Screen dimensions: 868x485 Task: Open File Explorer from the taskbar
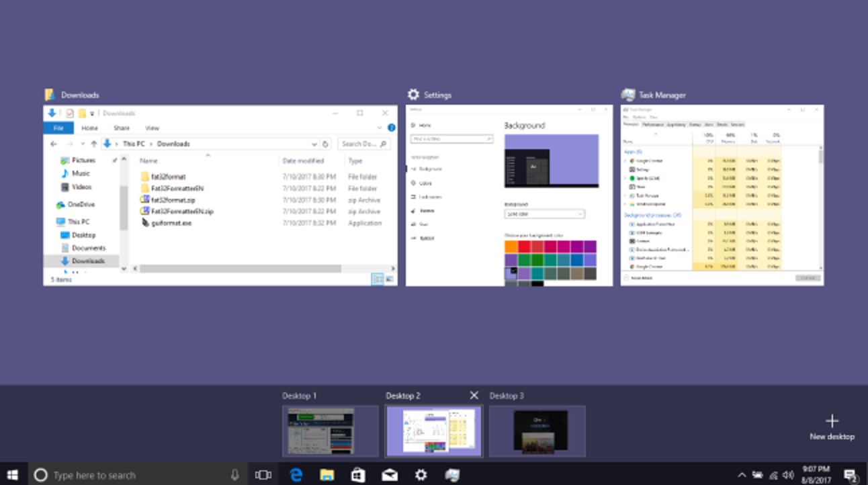coord(327,475)
